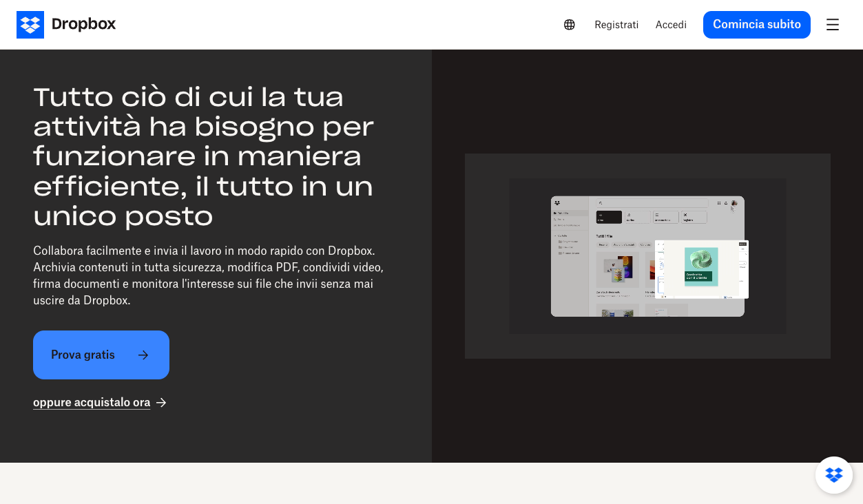The height and width of the screenshot is (504, 863).
Task: Open the hamburger menu icon
Action: tap(833, 25)
